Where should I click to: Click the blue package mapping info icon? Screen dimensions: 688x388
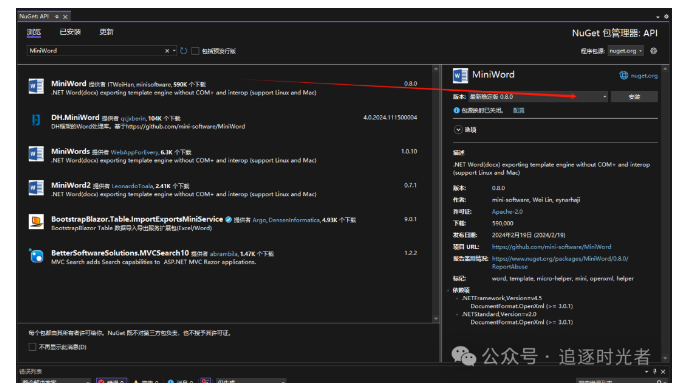456,110
